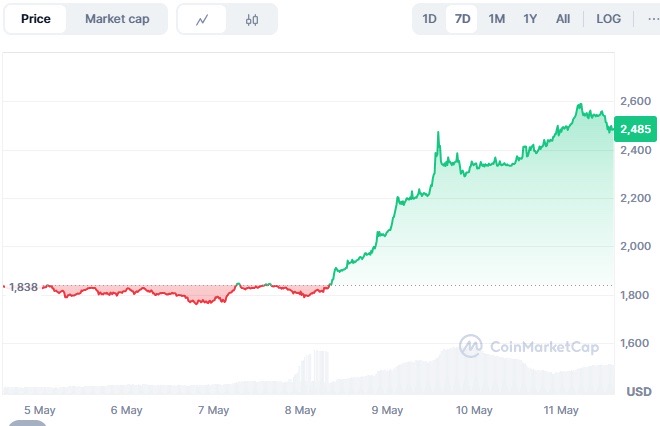The height and width of the screenshot is (426, 660).
Task: Select the Market cap tab
Action: 117,19
